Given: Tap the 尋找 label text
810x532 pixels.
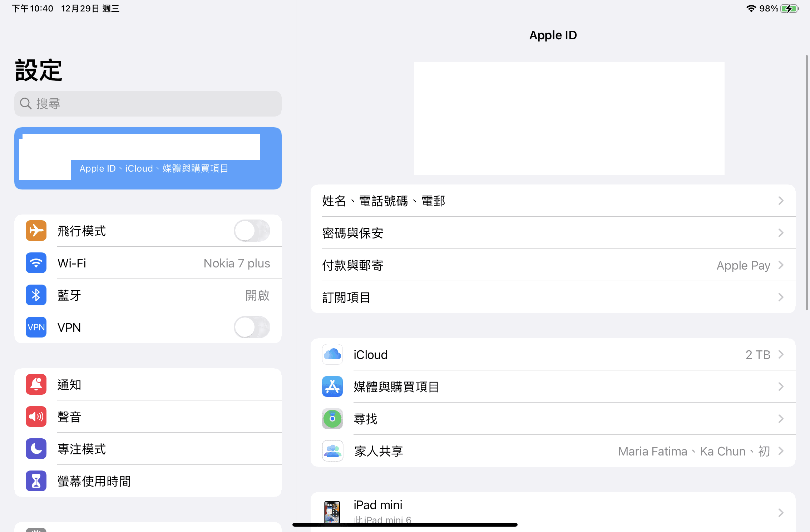Looking at the screenshot, I should pyautogui.click(x=366, y=419).
